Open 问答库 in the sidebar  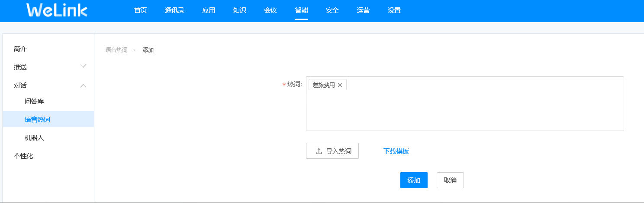point(34,101)
